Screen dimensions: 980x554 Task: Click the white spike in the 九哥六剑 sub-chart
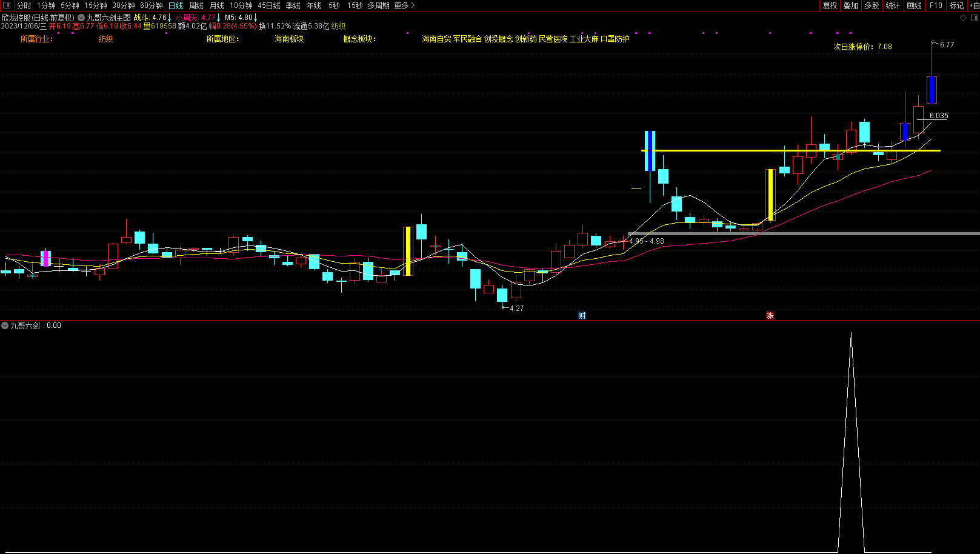[851, 442]
